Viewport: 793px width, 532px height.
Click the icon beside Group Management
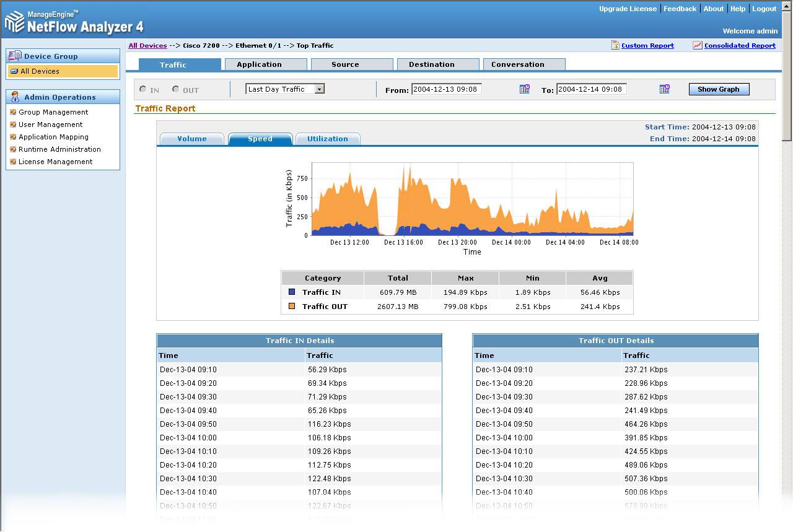(x=13, y=112)
